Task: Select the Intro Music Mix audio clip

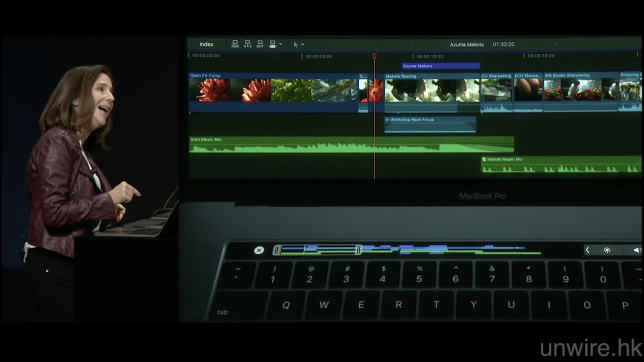Action: (351, 145)
